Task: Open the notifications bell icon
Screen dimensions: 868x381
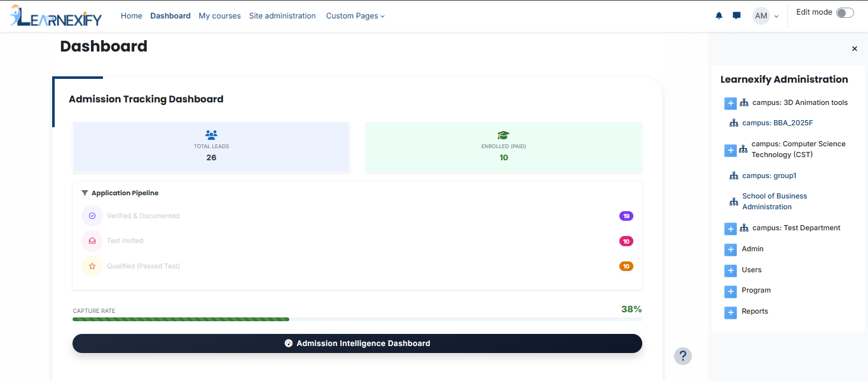Action: point(719,16)
